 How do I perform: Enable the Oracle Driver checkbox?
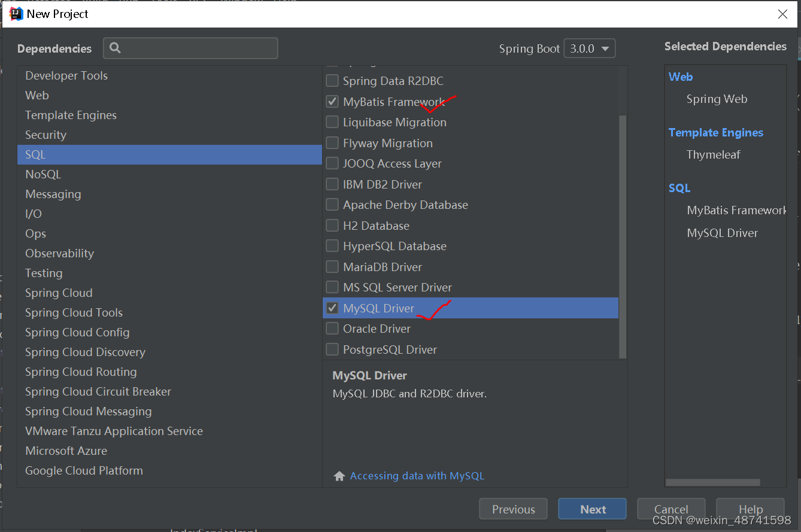pyautogui.click(x=332, y=329)
